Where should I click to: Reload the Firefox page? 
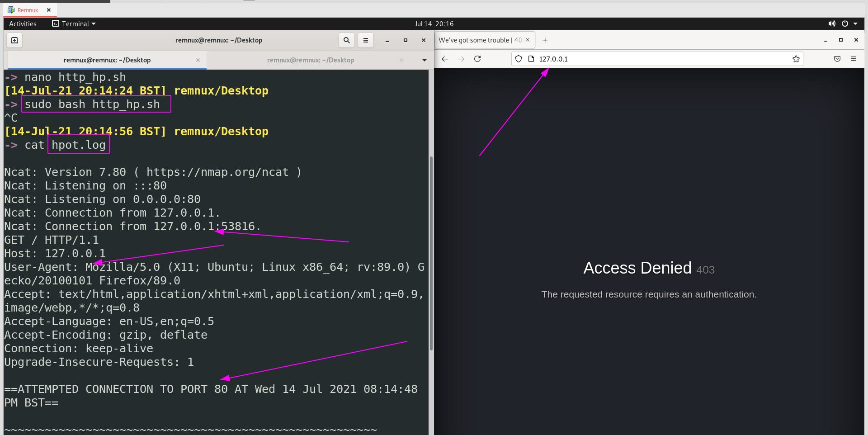pos(477,59)
